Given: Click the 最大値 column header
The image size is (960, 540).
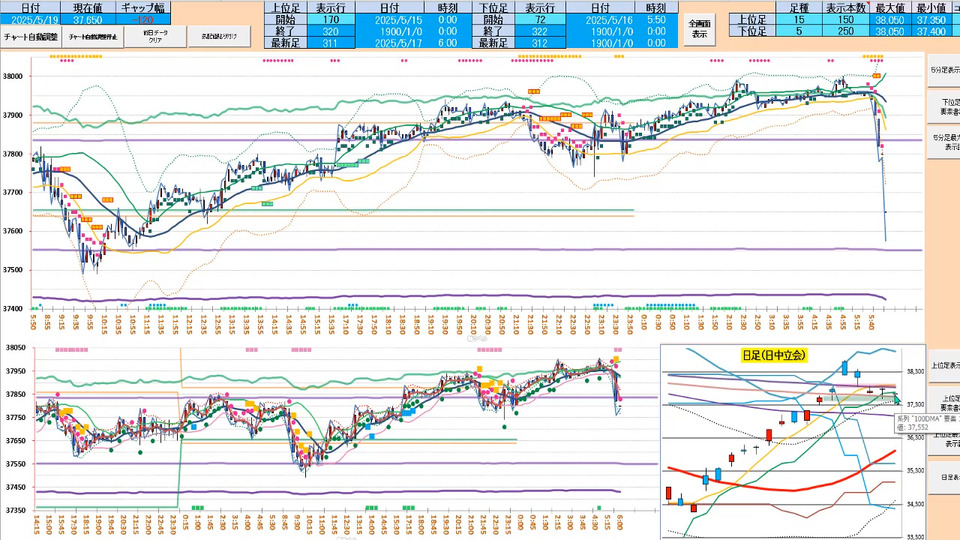Looking at the screenshot, I should pos(890,8).
